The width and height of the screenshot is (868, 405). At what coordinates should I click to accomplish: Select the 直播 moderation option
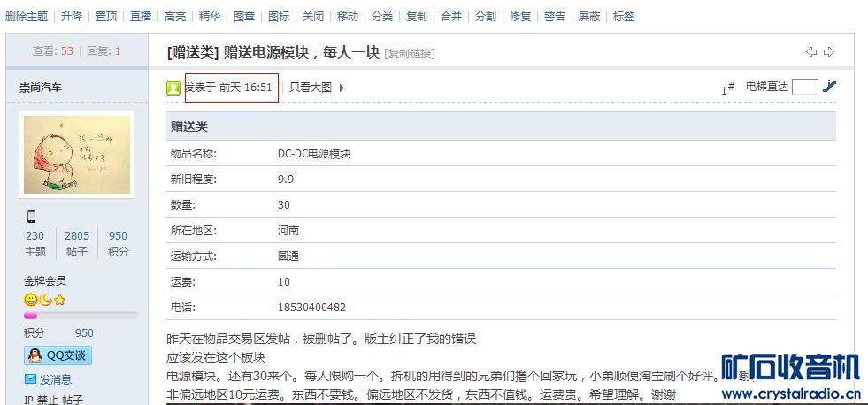pyautogui.click(x=141, y=17)
